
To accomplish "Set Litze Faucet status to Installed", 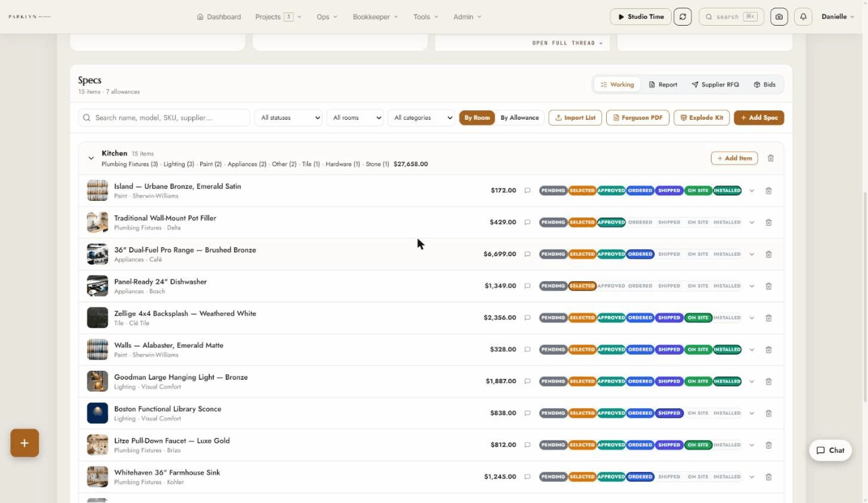I will tap(727, 445).
